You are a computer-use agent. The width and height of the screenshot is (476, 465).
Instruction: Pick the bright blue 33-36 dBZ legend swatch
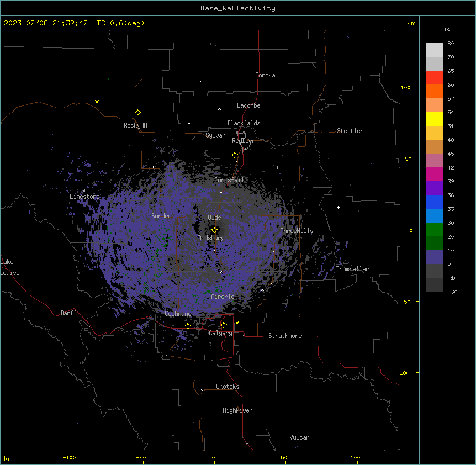pos(434,202)
